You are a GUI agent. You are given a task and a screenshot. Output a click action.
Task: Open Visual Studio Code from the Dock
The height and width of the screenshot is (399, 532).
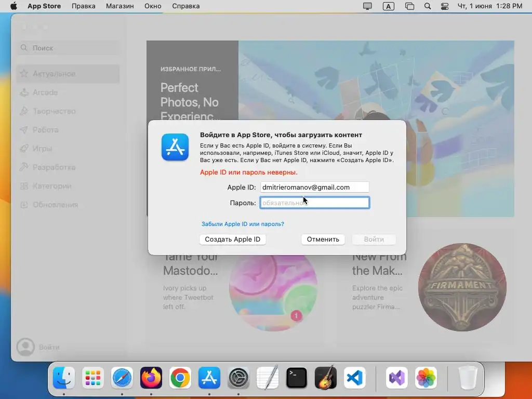point(354,378)
